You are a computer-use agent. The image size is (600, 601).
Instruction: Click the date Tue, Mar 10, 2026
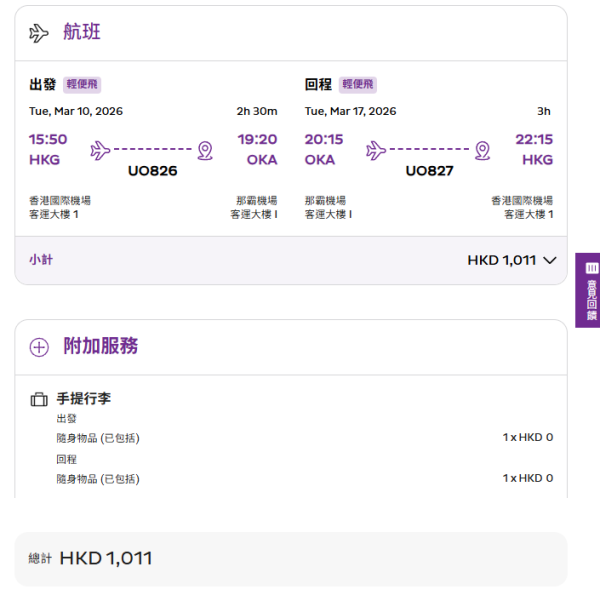pyautogui.click(x=76, y=111)
